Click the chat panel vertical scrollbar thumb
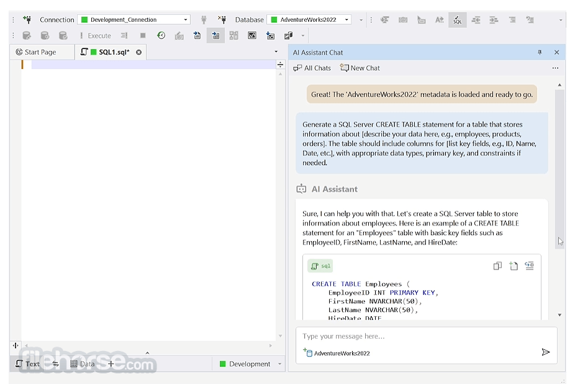The height and width of the screenshot is (392, 575). point(559,169)
